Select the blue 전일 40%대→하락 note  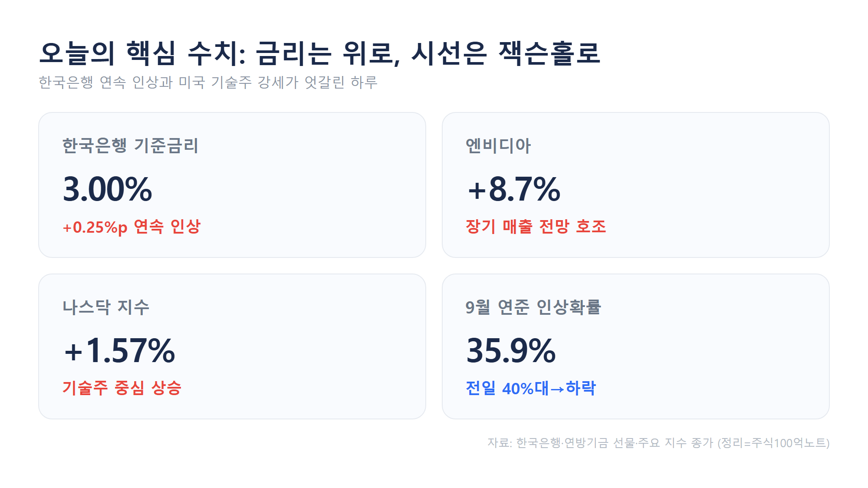[531, 388]
